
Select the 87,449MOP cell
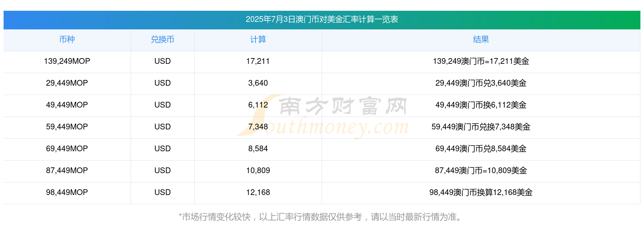tap(67, 171)
